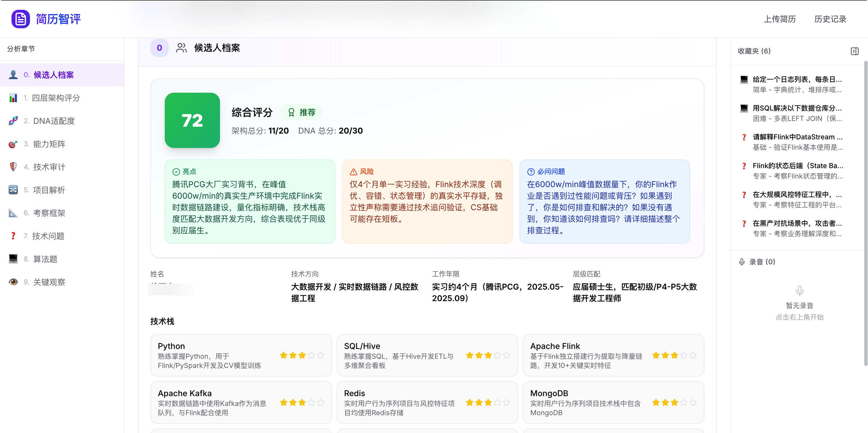Collapse the 收藏夹 panel via its toggle icon
This screenshot has width=868, height=433.
tap(854, 51)
